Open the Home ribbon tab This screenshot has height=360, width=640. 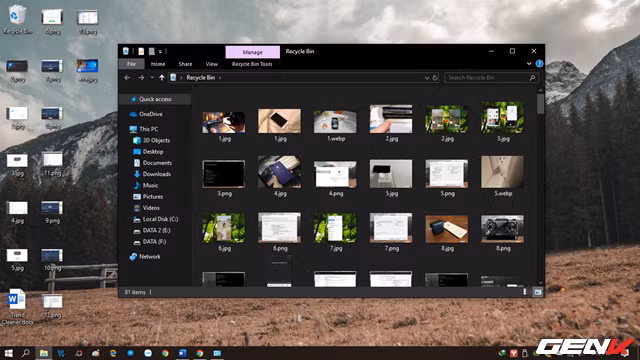coord(158,64)
